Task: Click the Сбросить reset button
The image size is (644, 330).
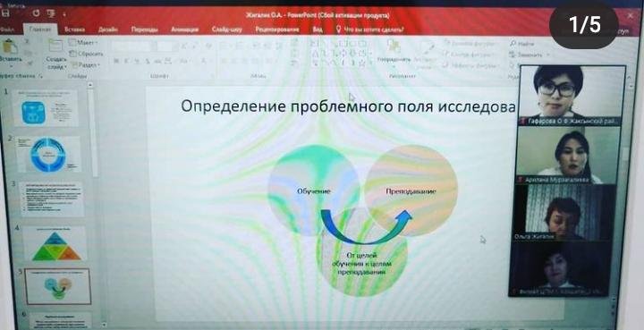Action: click(86, 54)
